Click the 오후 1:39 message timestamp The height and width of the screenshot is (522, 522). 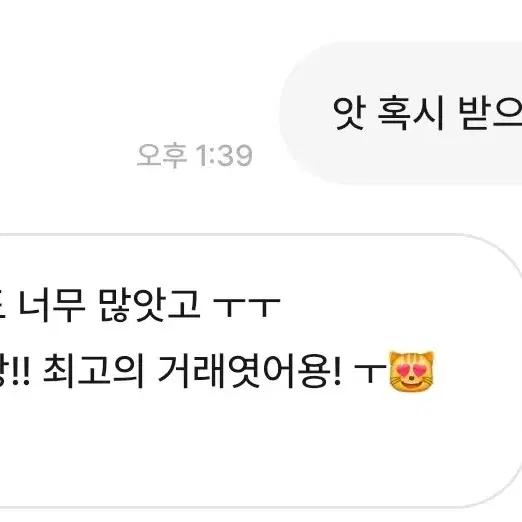pyautogui.click(x=195, y=155)
